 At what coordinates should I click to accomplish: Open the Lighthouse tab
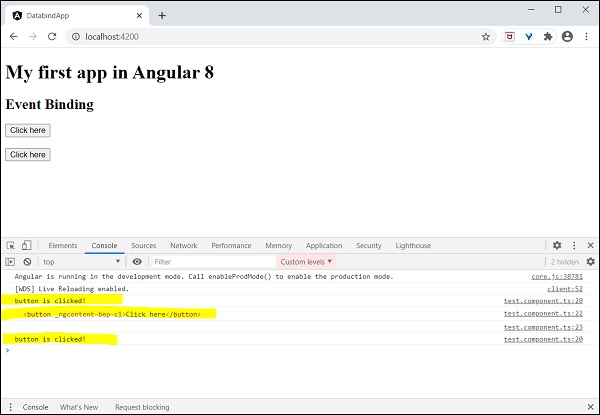click(413, 246)
